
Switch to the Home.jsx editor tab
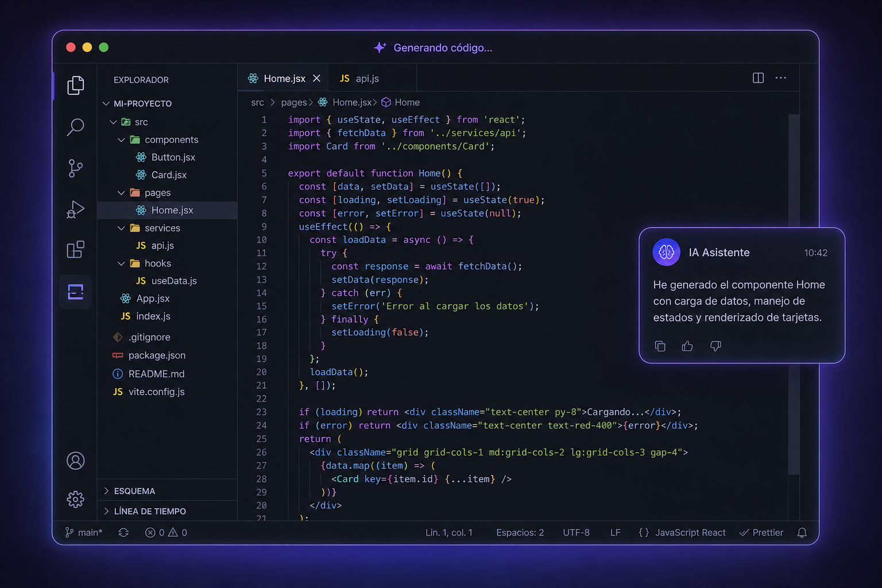click(283, 79)
